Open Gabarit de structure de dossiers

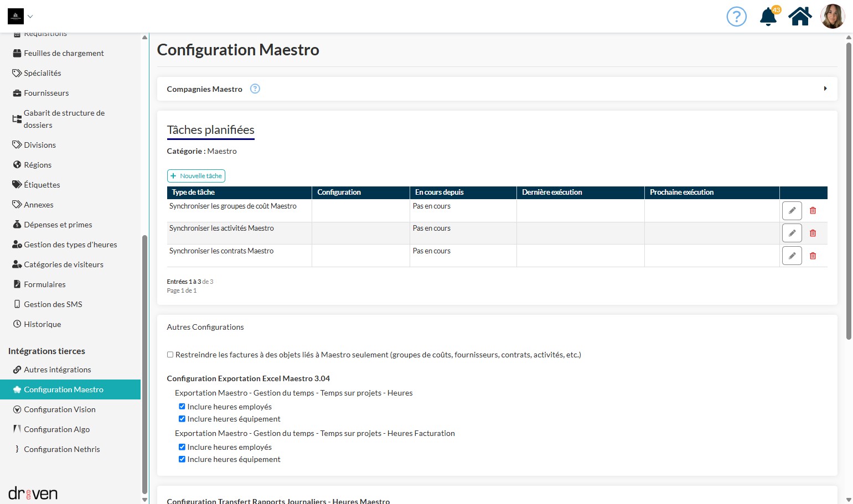tap(70, 119)
